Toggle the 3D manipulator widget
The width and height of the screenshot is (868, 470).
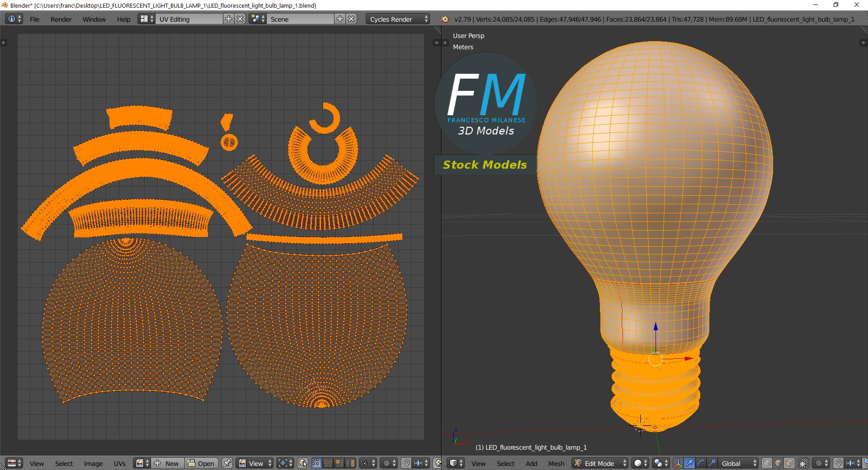coord(678,463)
